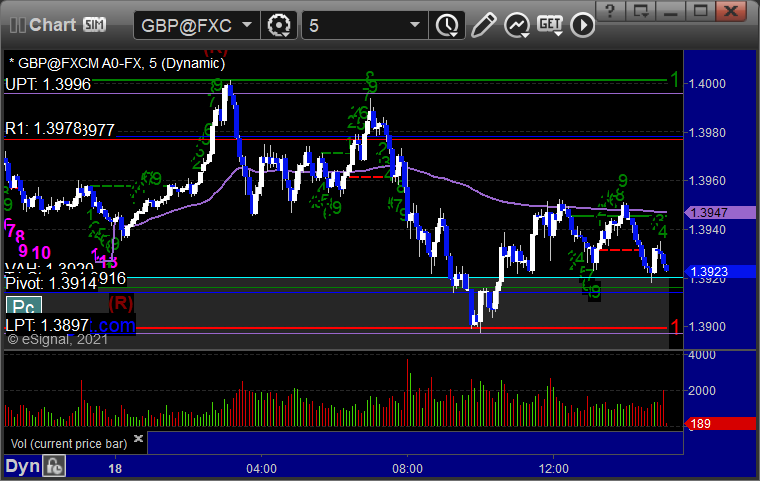The width and height of the screenshot is (760, 481).
Task: Click the Dyn scaling mode label
Action: (22, 466)
